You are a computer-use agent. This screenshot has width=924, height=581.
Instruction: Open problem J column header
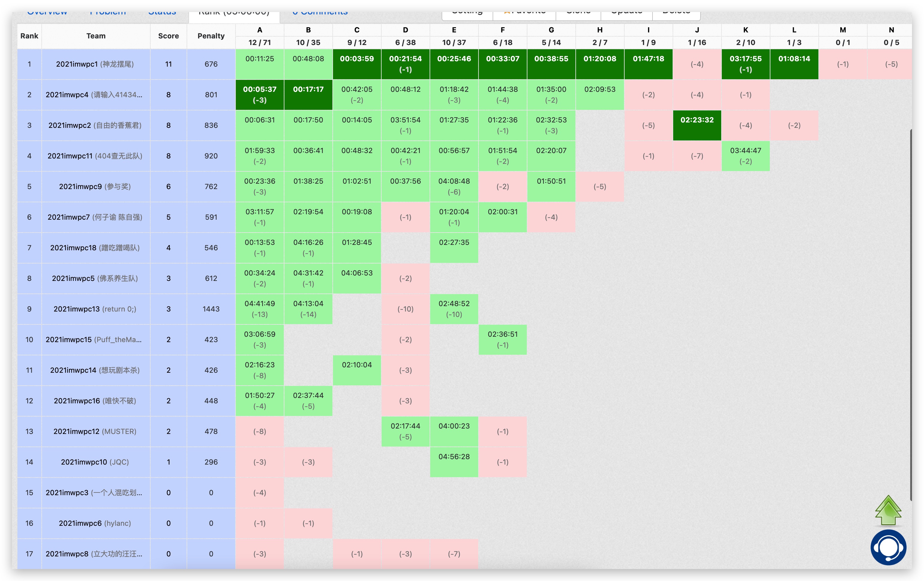pyautogui.click(x=697, y=30)
